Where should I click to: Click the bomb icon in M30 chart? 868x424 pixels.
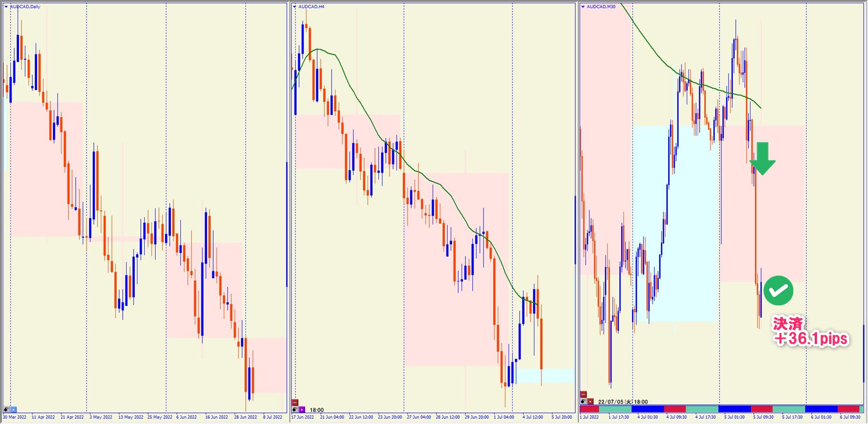pos(583,402)
